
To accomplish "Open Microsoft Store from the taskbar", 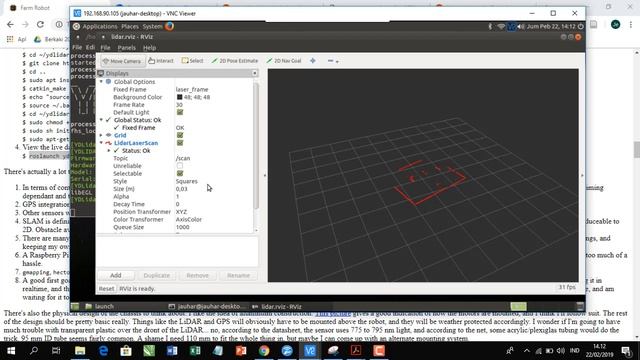I will coord(126,351).
